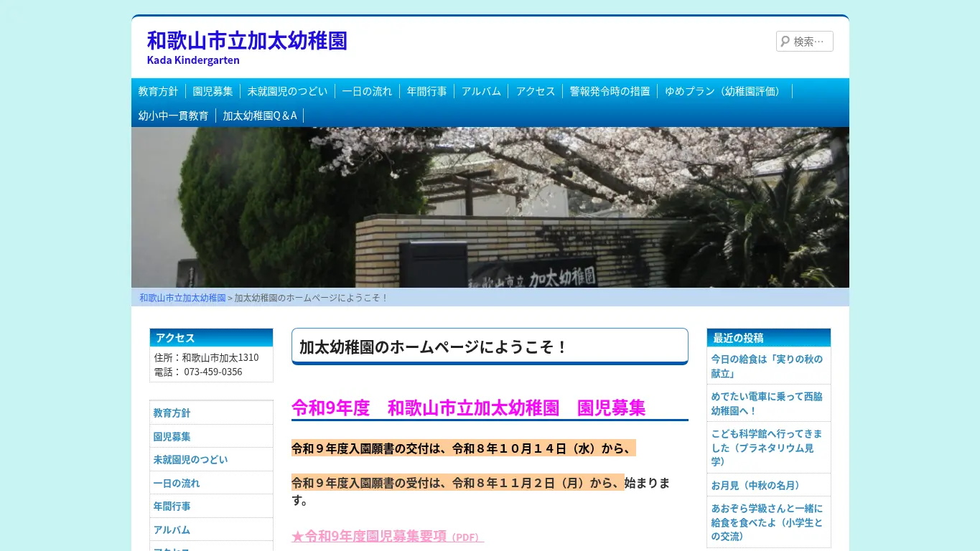The height and width of the screenshot is (551, 980).
Task: Open sidebar link 一日の流れ
Action: [x=177, y=483]
